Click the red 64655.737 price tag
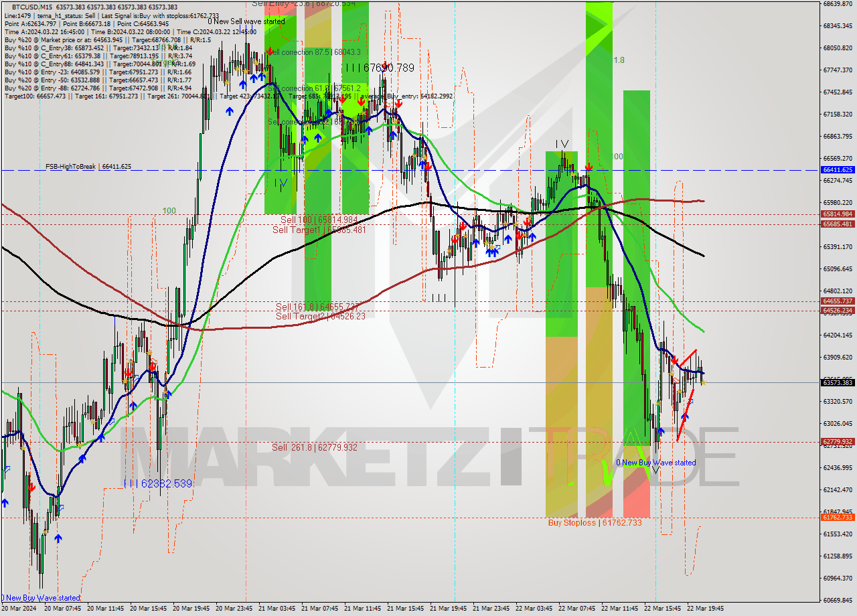The width and height of the screenshot is (857, 616). tap(838, 301)
